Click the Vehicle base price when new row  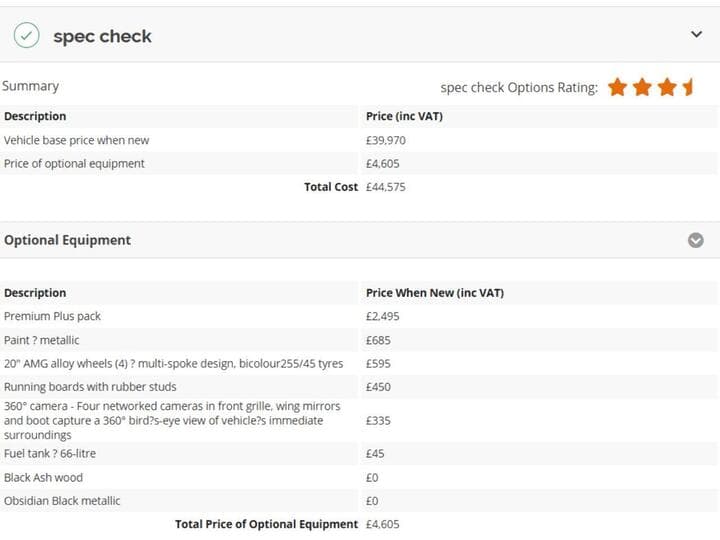(358, 140)
